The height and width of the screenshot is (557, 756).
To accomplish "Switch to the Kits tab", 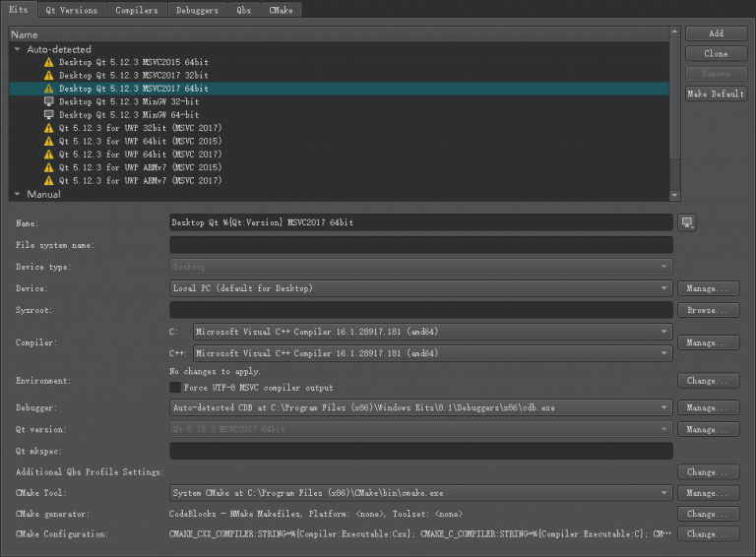I will pyautogui.click(x=19, y=9).
